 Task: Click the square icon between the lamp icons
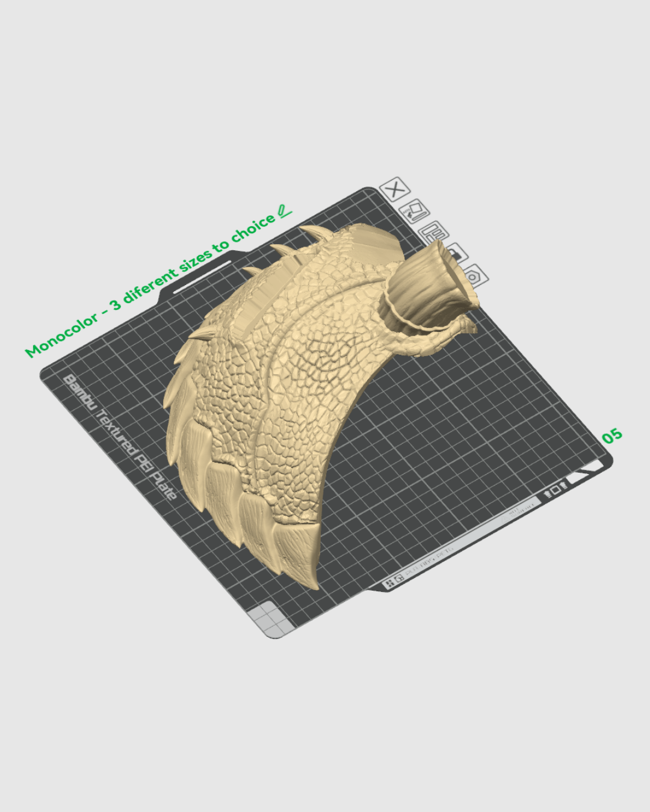click(x=556, y=490)
